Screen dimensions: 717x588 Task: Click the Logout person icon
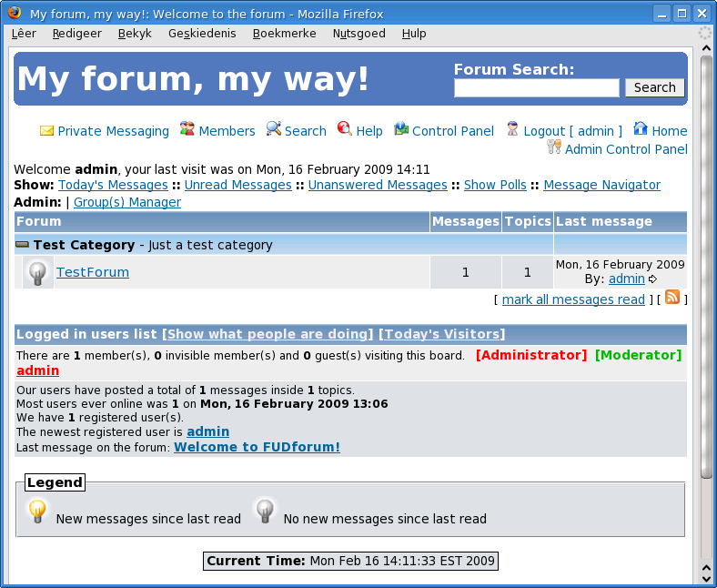tap(513, 129)
